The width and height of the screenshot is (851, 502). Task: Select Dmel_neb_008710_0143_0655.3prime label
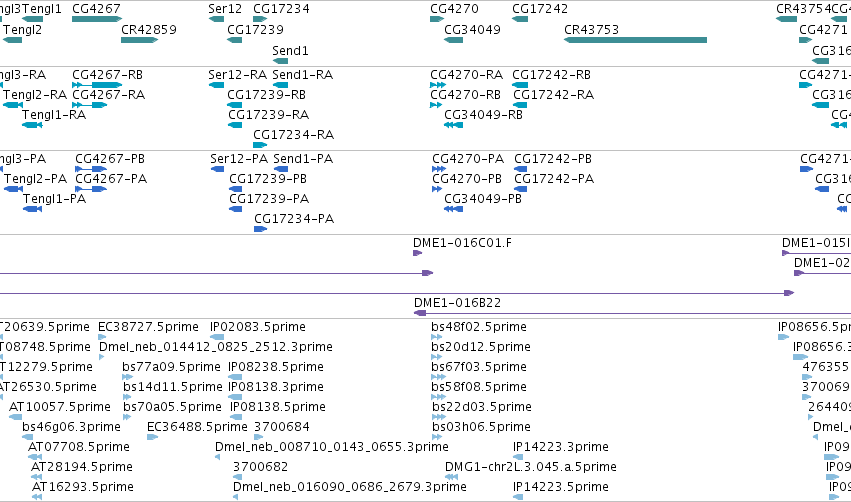(x=332, y=447)
